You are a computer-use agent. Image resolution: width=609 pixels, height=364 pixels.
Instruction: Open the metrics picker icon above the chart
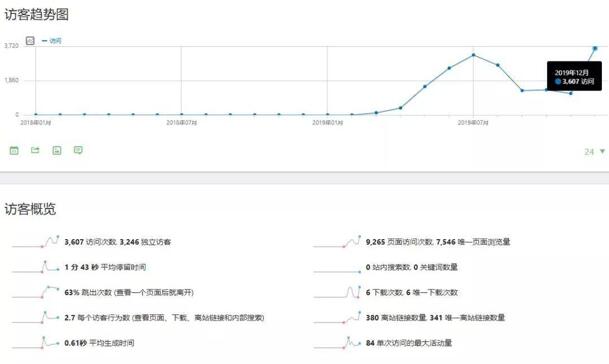tap(30, 40)
